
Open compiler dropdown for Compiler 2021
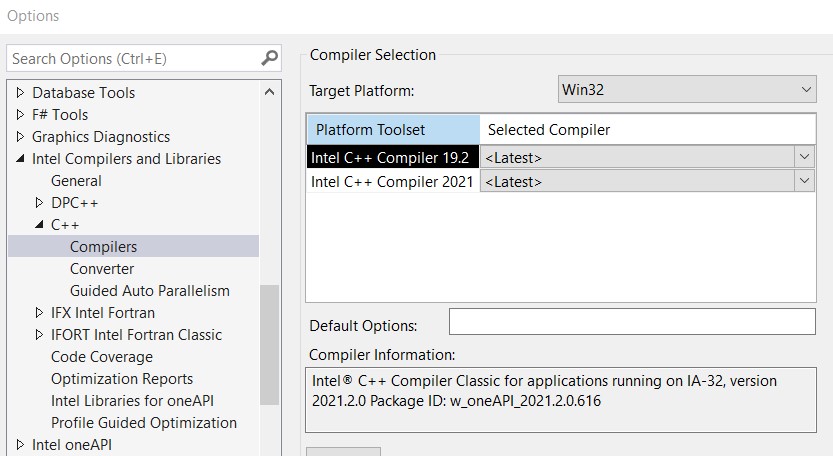click(x=804, y=181)
